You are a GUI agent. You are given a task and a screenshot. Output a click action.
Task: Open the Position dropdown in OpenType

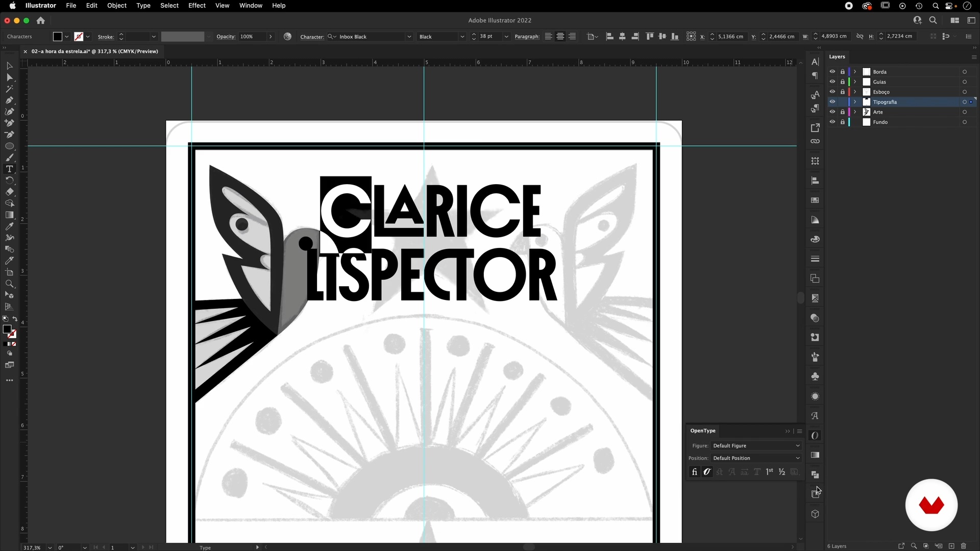pyautogui.click(x=756, y=458)
